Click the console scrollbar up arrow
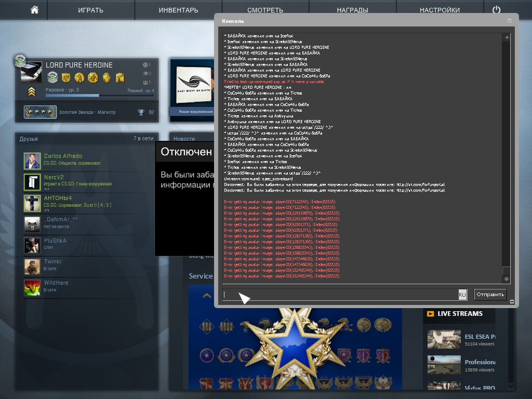This screenshot has height=399, width=532. pyautogui.click(x=507, y=37)
